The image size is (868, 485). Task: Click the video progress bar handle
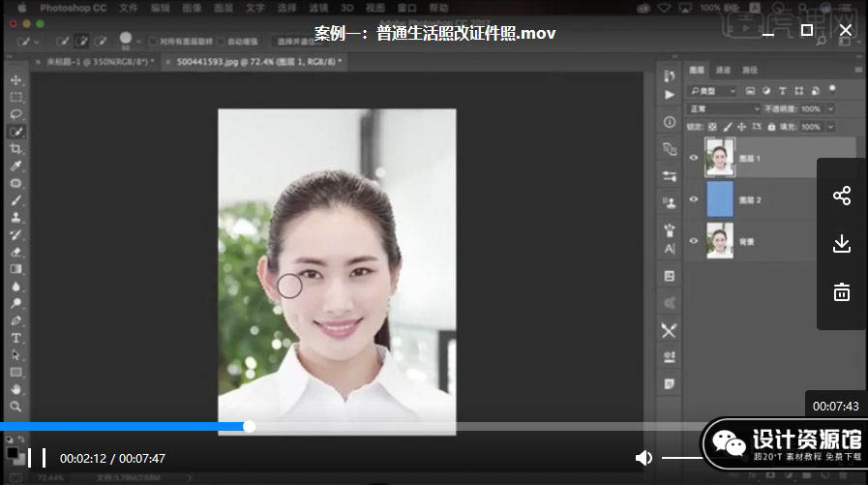point(249,426)
